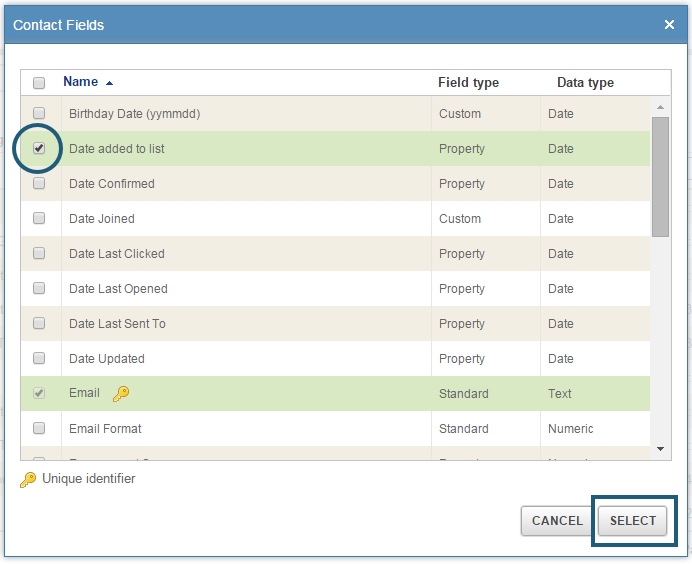Sort by the Field type column header
Screen dimensions: 692x564
[468, 83]
